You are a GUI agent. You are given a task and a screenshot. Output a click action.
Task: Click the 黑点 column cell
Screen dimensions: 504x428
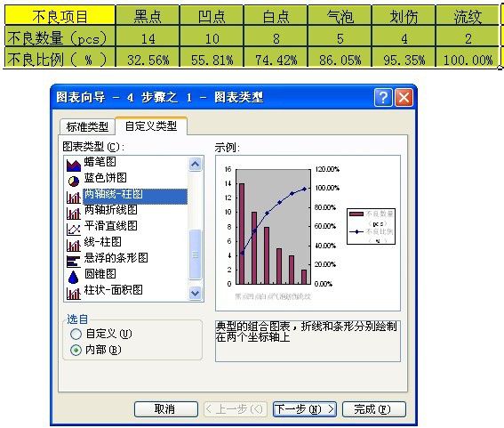coord(148,15)
